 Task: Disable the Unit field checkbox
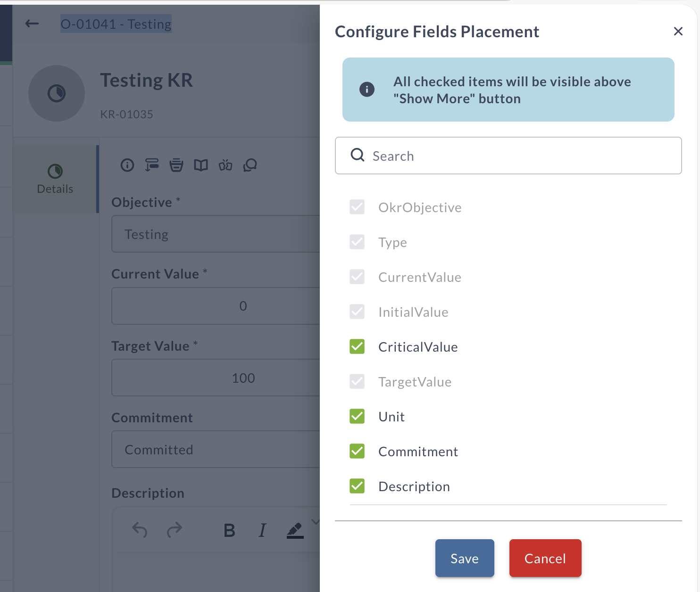tap(357, 416)
